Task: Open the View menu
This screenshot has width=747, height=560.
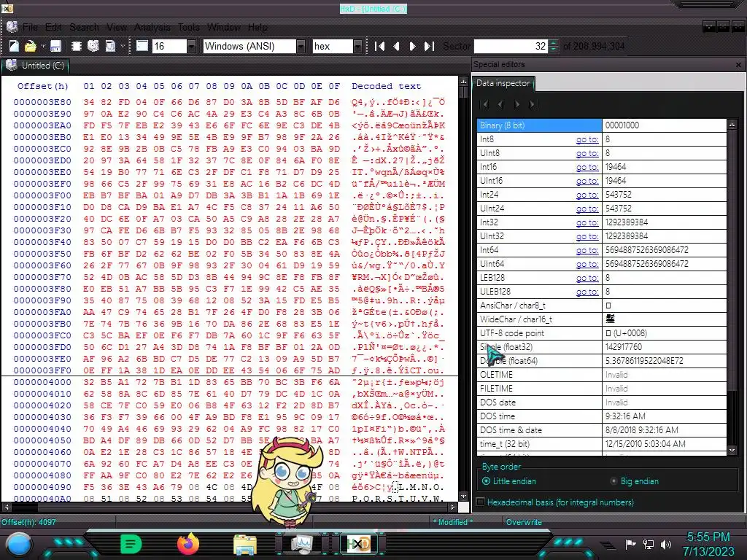Action: pyautogui.click(x=117, y=27)
